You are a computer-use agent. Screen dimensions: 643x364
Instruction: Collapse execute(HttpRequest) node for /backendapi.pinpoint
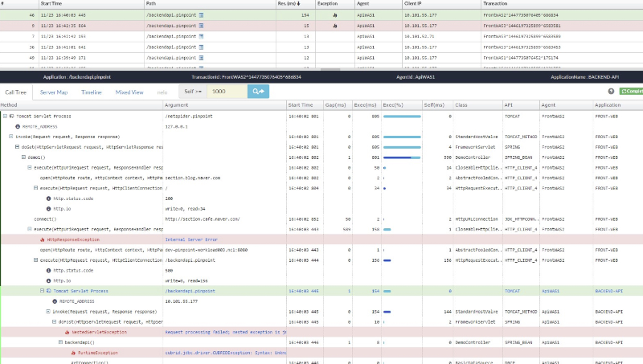point(35,260)
